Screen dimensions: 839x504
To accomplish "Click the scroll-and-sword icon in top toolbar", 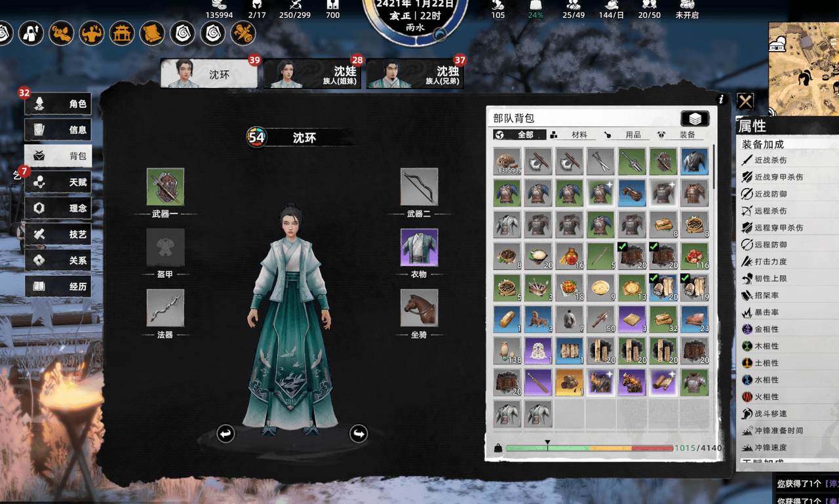I will (x=243, y=33).
